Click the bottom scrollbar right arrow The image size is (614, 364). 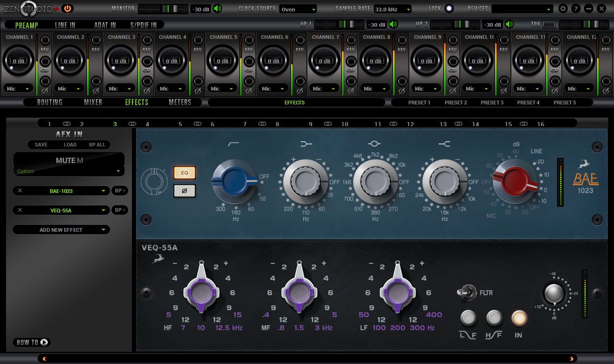coord(572,359)
